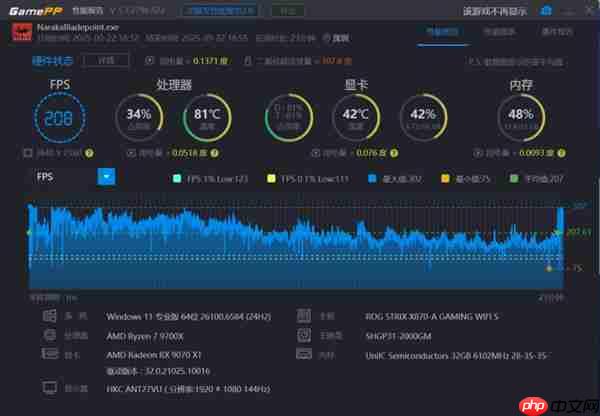Image resolution: width=600 pixels, height=416 pixels.
Task: Click help icon beside GPU power 0.076 度
Action: [x=394, y=153]
